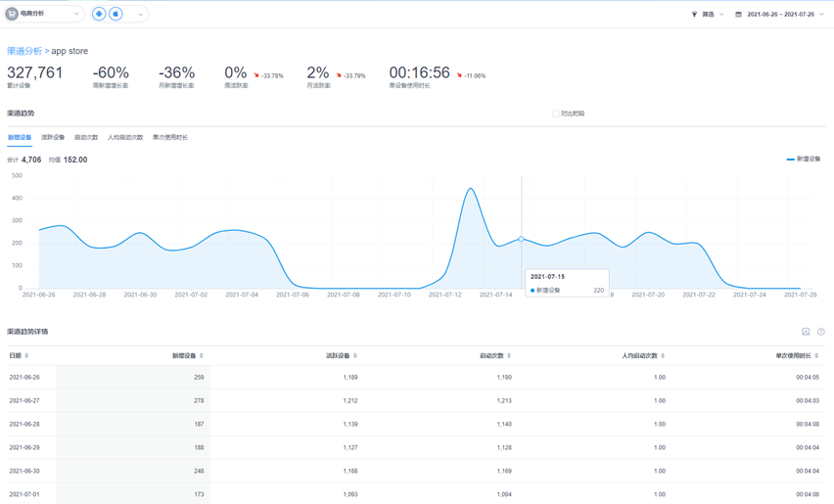Click the 00:16:56 usage duration figure
834x504 pixels.
click(x=420, y=72)
